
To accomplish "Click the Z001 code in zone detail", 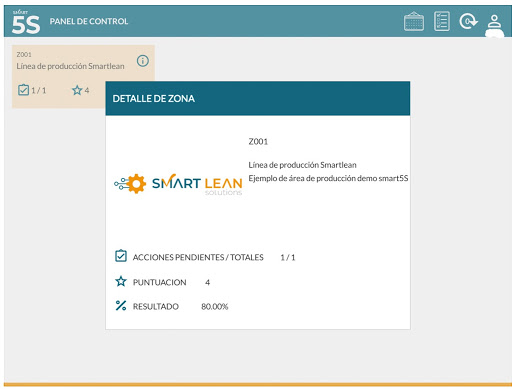I will (258, 141).
